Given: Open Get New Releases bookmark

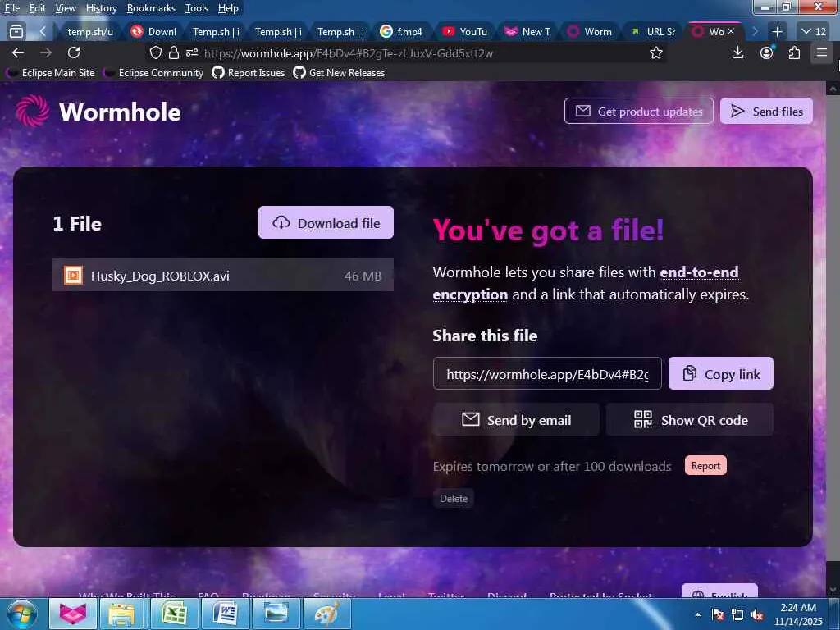Looking at the screenshot, I should (x=339, y=73).
